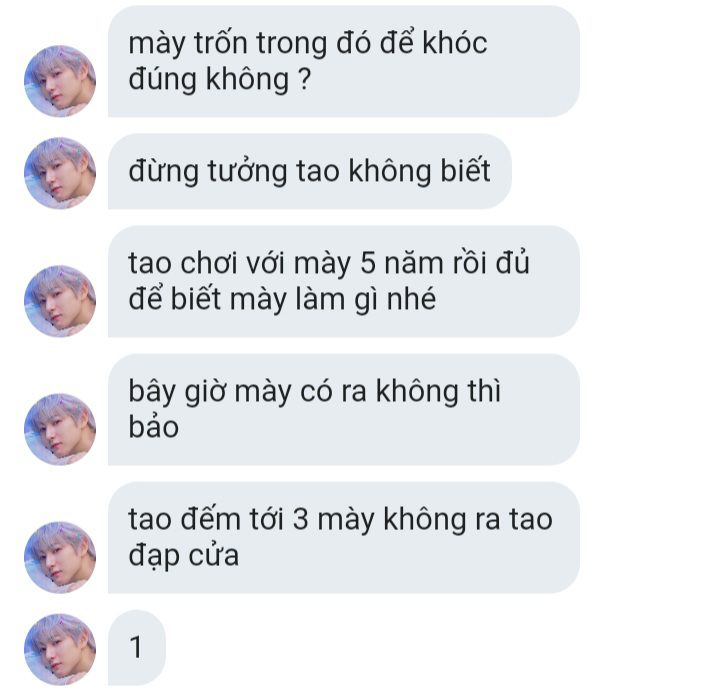Click the words "đạp cửa" in the fifth message

[184, 556]
